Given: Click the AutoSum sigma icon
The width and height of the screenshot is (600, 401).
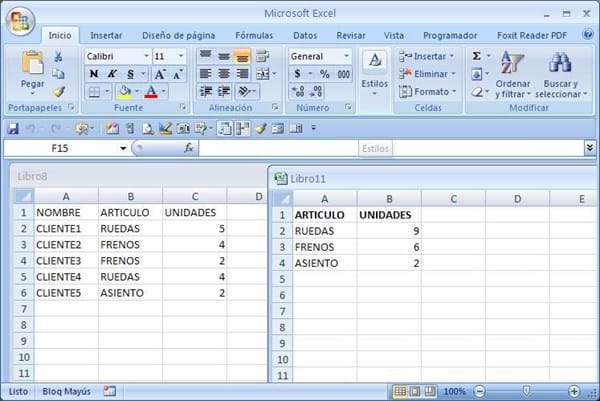Looking at the screenshot, I should point(476,56).
